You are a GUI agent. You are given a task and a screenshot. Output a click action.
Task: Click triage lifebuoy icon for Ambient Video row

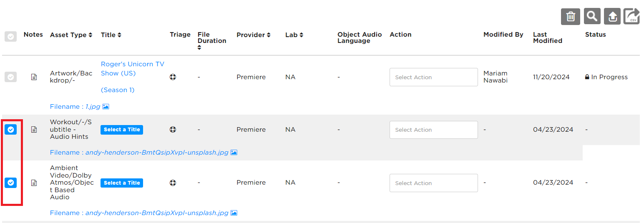click(173, 183)
